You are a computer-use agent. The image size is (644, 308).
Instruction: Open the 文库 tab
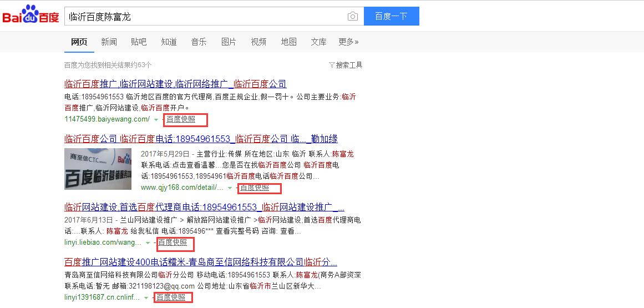319,42
